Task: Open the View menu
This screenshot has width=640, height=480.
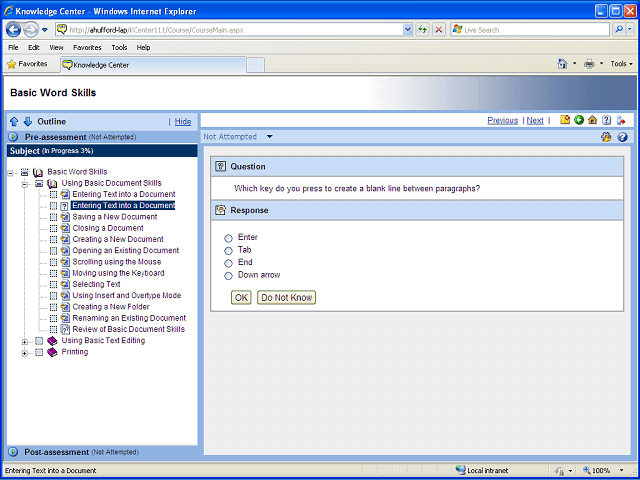Action: coord(56,47)
